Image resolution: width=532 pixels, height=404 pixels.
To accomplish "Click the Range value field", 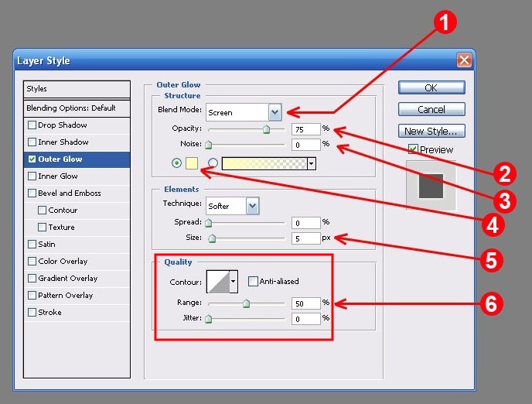I will (305, 303).
